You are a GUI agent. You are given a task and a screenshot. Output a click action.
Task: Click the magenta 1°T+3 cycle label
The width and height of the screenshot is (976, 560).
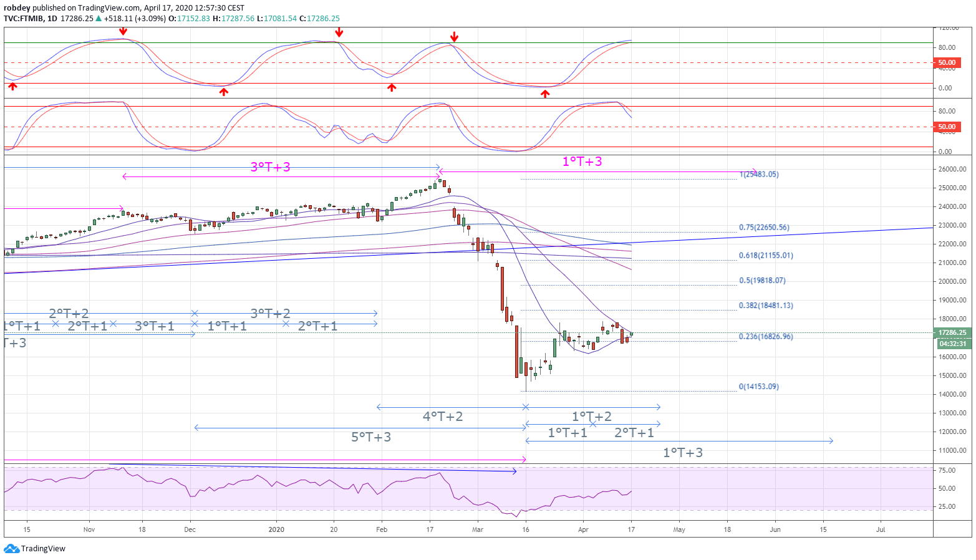pyautogui.click(x=582, y=162)
